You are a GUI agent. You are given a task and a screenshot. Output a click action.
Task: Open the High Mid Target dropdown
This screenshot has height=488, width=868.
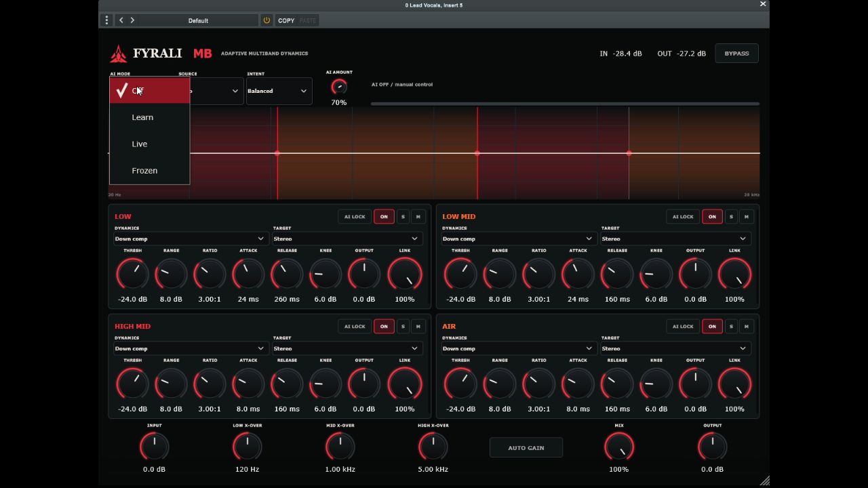(x=347, y=348)
